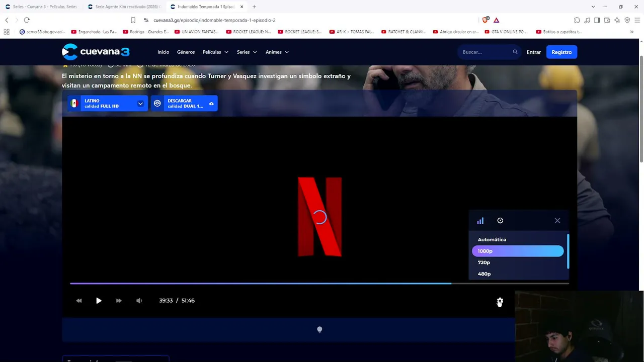This screenshot has height=362, width=644.
Task: Open the server35.abc.gov.ar bookmark
Action: (42, 32)
